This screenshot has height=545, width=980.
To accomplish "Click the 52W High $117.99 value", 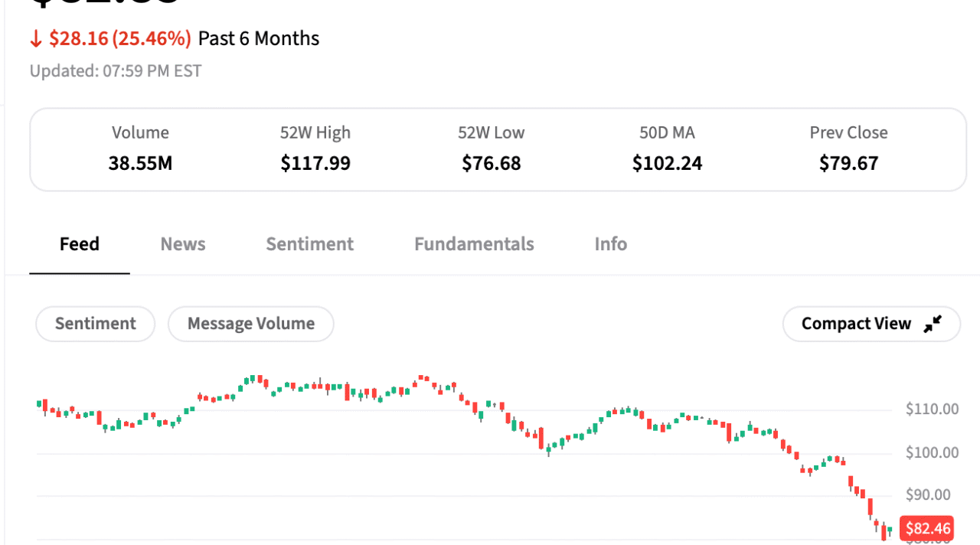I will (x=315, y=163).
